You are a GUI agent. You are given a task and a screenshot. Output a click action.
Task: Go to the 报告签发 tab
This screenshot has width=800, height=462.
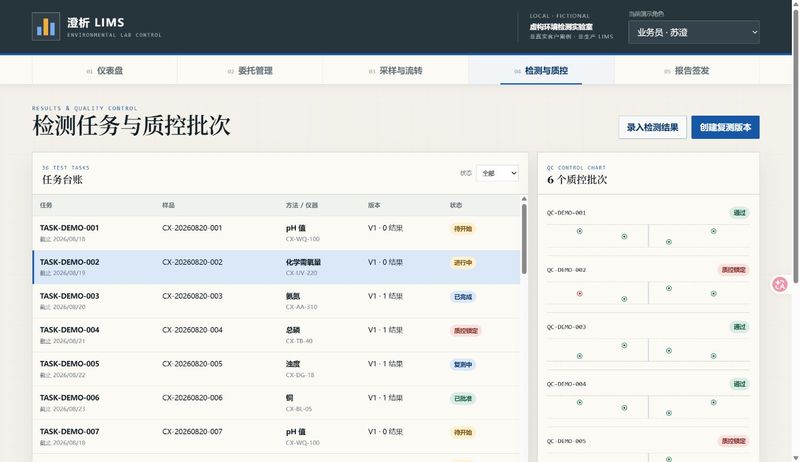point(687,71)
